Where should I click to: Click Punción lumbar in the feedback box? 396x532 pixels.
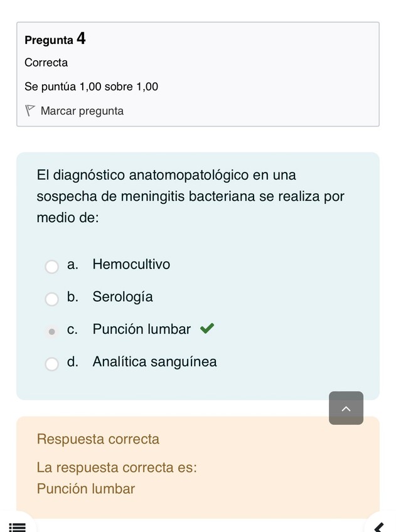coord(86,489)
